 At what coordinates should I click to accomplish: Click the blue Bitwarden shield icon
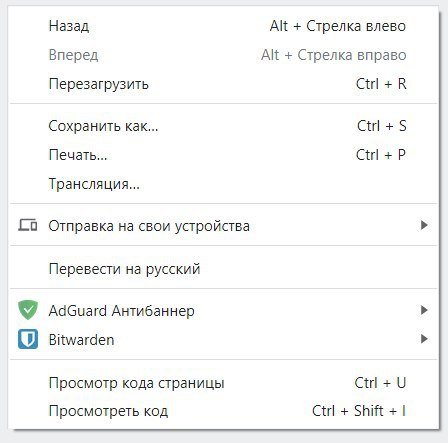click(28, 339)
